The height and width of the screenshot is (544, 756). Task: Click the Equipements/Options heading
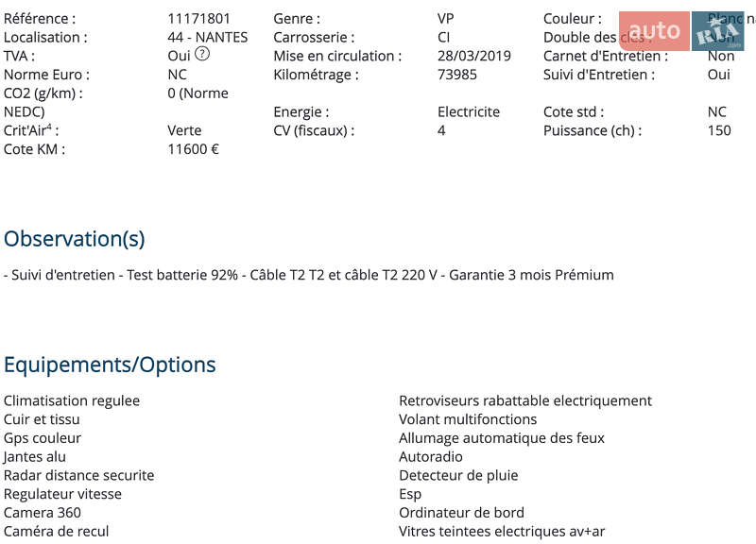pyautogui.click(x=110, y=365)
